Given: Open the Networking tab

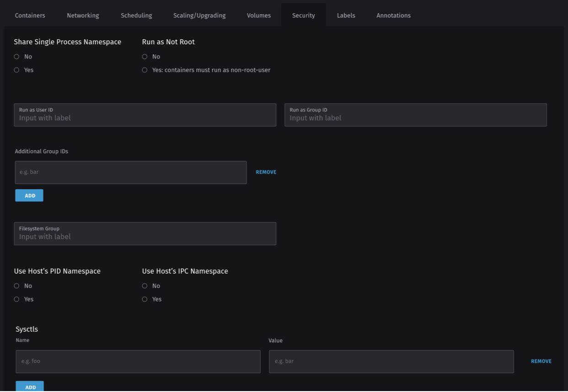Looking at the screenshot, I should (82, 15).
